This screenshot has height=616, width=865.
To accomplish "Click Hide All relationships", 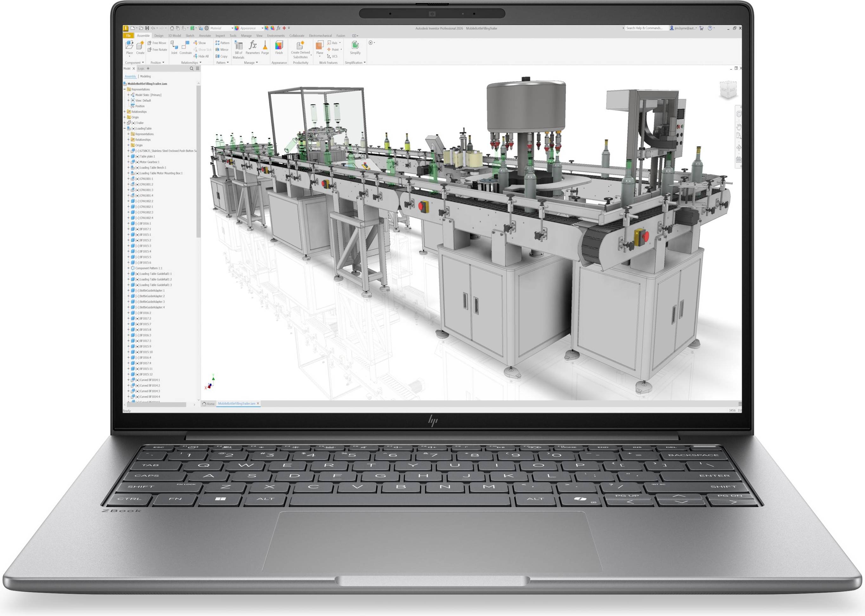I will tap(201, 56).
